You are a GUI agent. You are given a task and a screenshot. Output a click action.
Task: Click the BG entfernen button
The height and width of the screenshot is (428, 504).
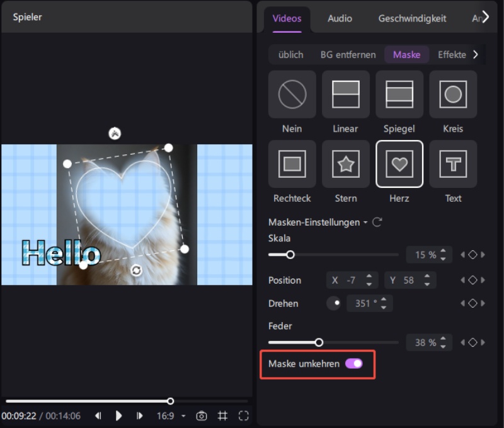(348, 54)
